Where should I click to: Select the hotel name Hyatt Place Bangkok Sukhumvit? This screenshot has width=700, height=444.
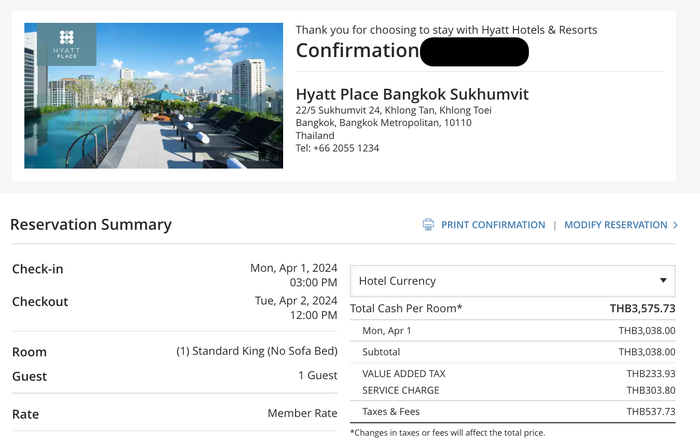[412, 94]
